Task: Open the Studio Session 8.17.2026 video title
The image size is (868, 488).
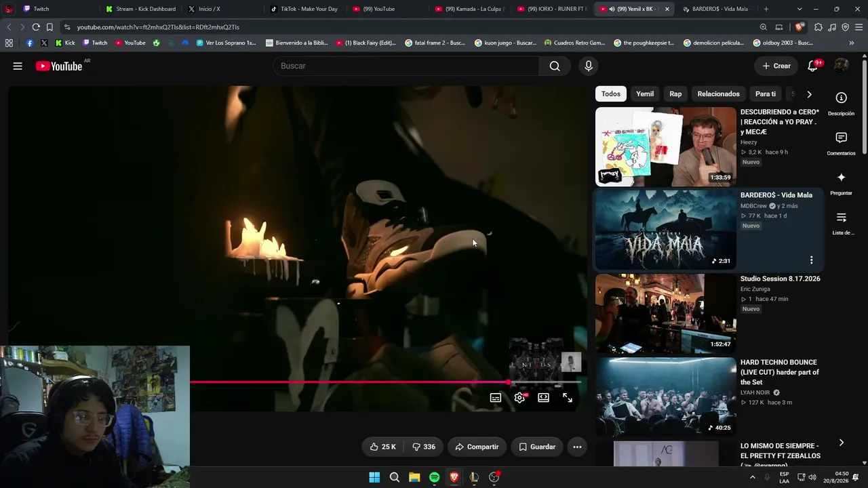Action: point(780,279)
